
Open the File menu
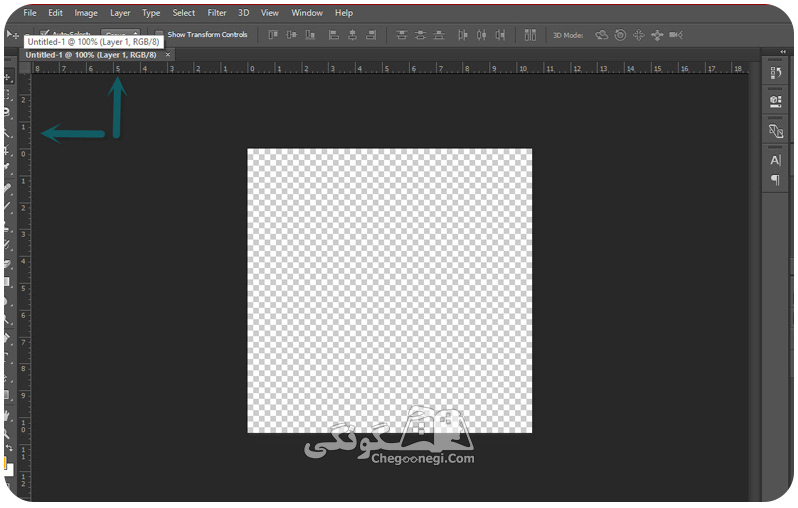click(30, 13)
